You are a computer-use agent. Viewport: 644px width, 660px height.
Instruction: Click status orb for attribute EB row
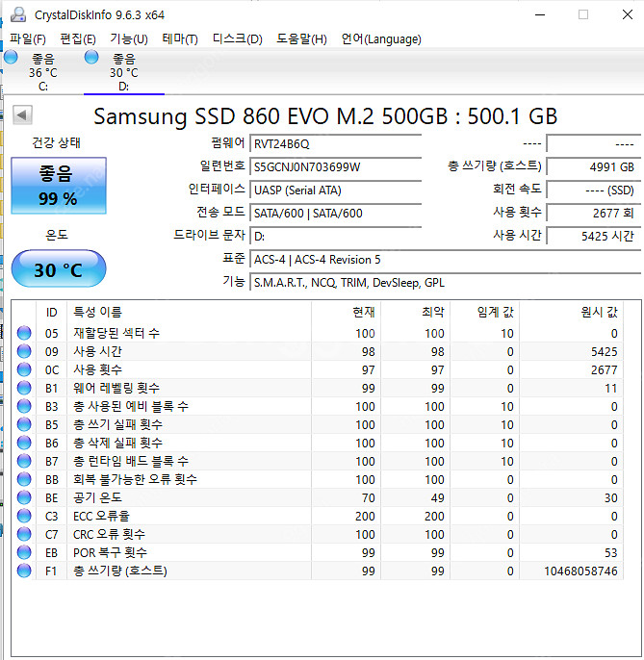point(24,552)
